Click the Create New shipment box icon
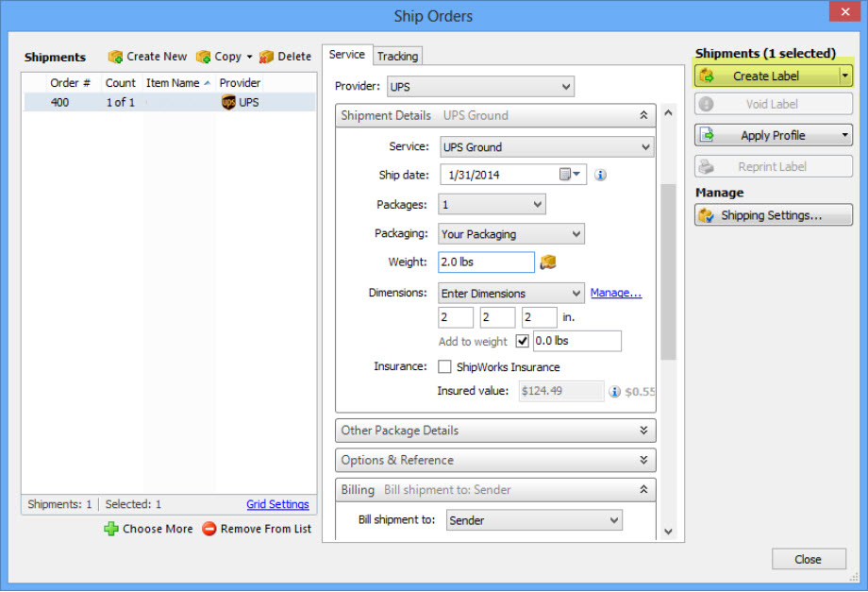 pyautogui.click(x=115, y=57)
